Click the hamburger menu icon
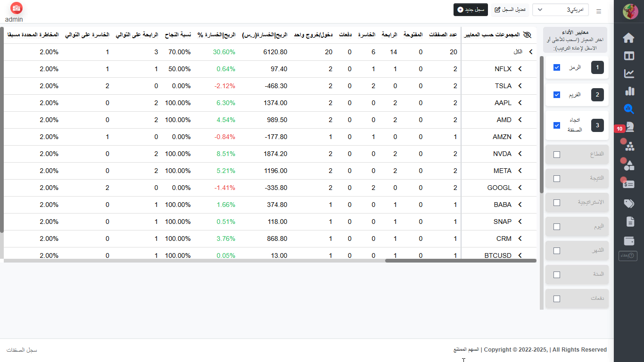Viewport: 644px width, 362px height. click(599, 11)
